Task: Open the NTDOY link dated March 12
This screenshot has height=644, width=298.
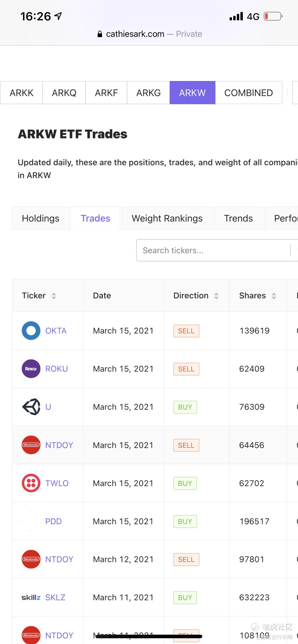Action: [59, 559]
